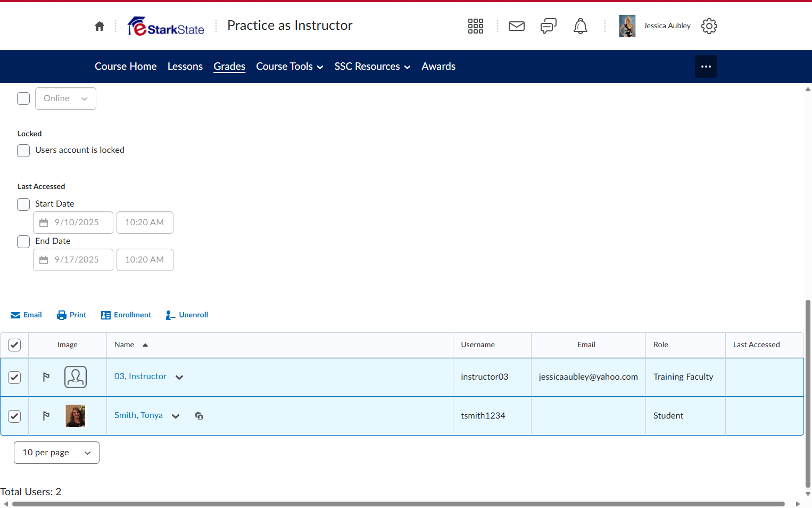Open the 10 per page dropdown
The height and width of the screenshot is (508, 812).
(56, 453)
